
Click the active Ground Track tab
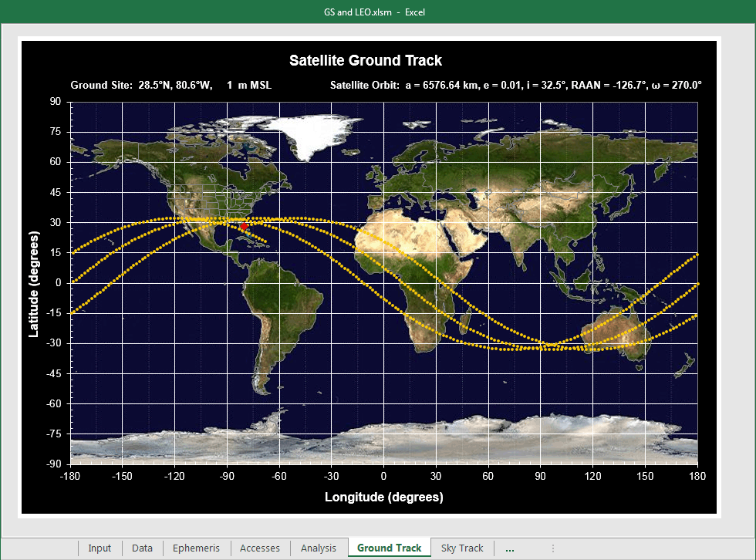389,548
